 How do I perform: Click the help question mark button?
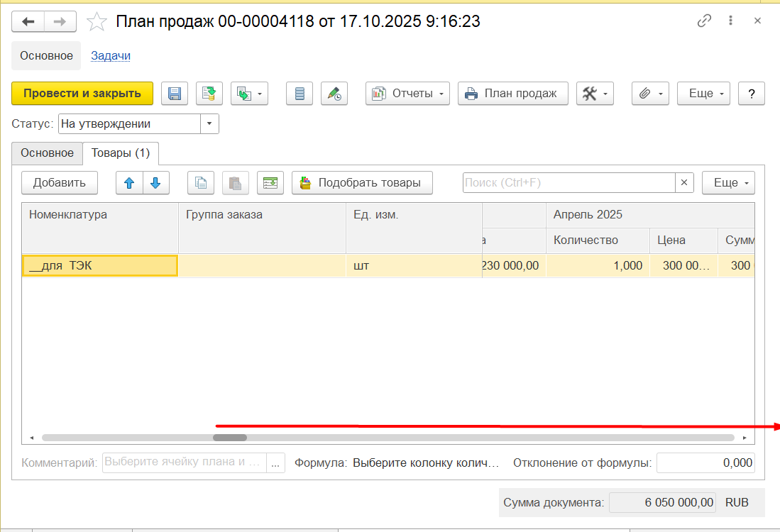click(x=751, y=94)
